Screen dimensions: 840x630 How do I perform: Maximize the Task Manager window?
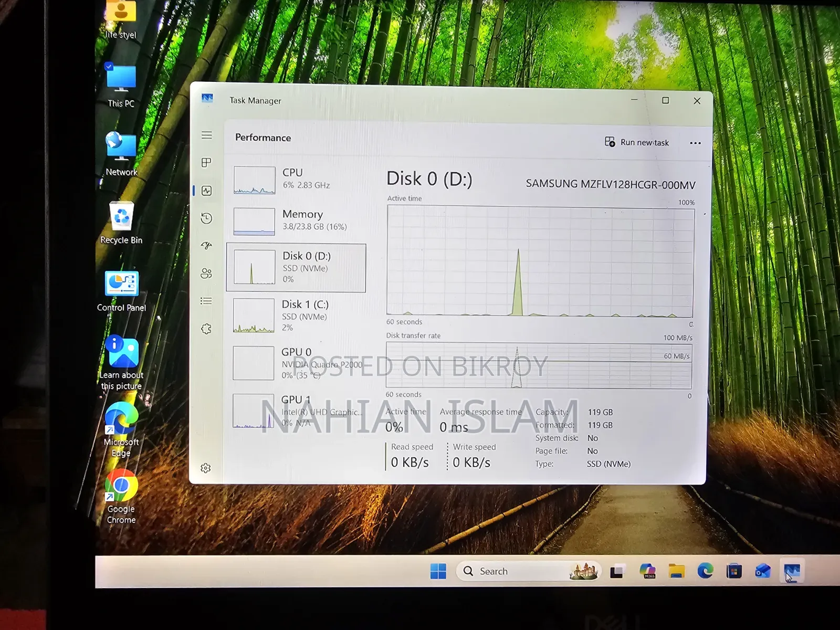click(666, 100)
